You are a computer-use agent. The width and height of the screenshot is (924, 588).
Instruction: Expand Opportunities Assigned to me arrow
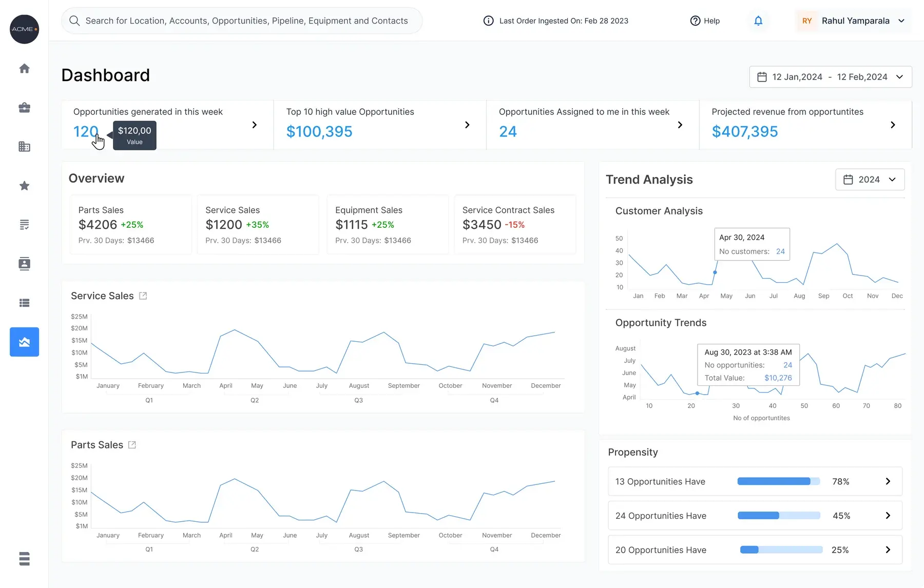(x=680, y=125)
